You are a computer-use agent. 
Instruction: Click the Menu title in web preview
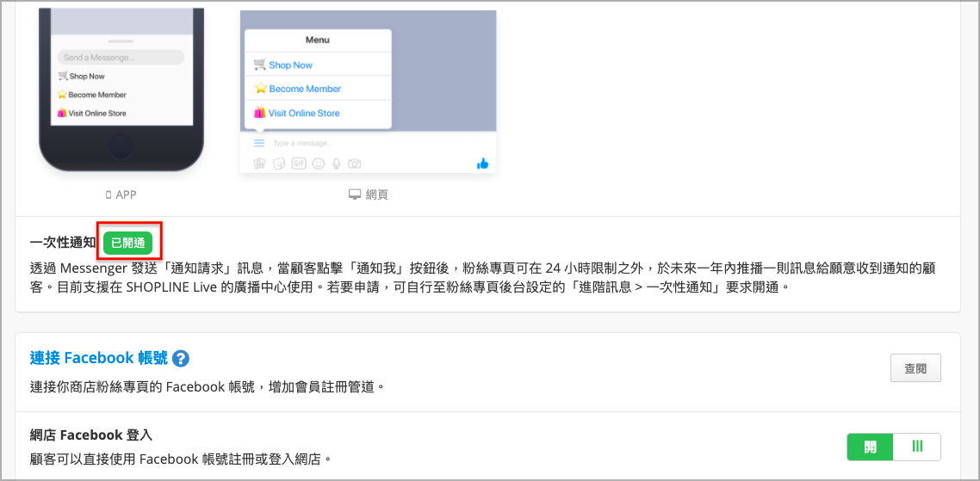(x=318, y=40)
